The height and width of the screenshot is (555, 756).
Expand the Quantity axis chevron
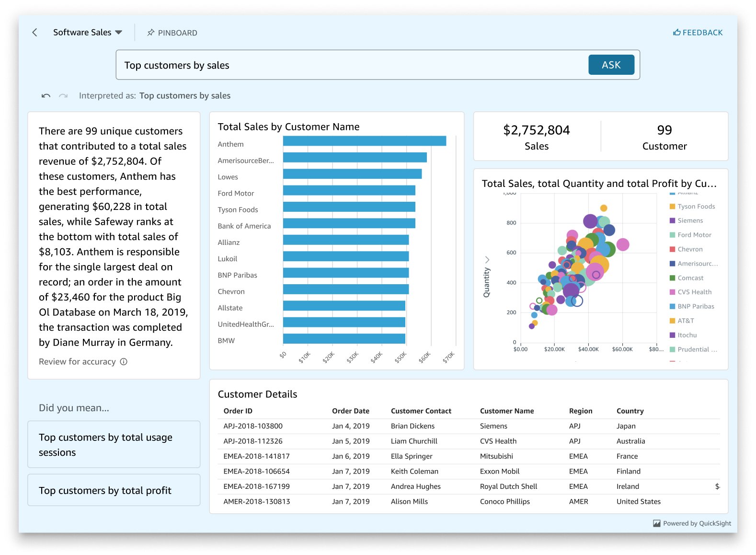pyautogui.click(x=487, y=260)
